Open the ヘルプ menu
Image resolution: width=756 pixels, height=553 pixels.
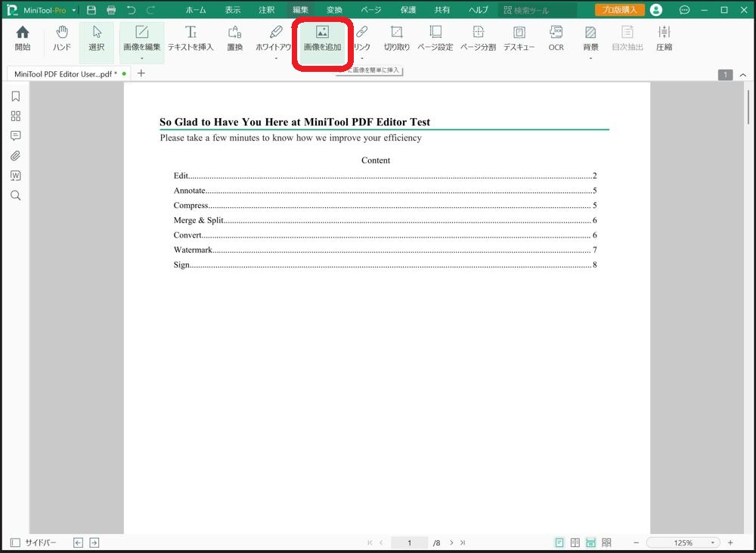coord(479,10)
